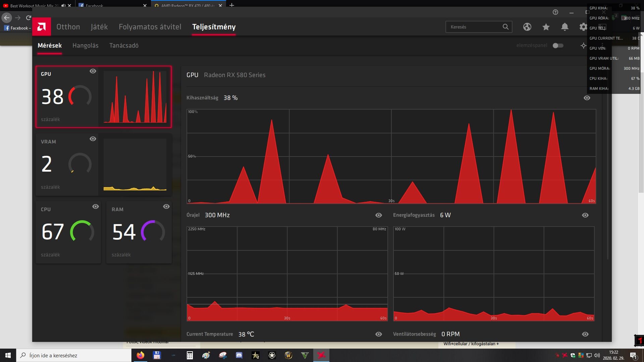This screenshot has width=644, height=362.
Task: Click AMD Radeon Software taskbar icon
Action: [x=321, y=355]
